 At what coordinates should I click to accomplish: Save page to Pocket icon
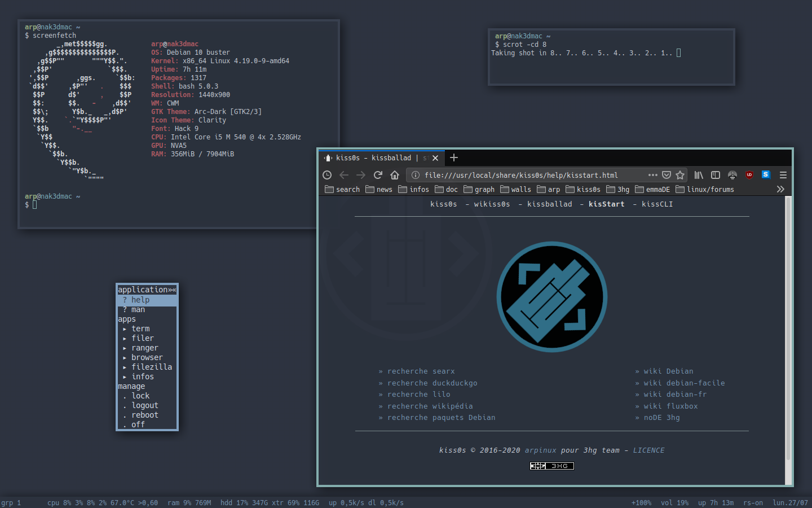point(667,175)
